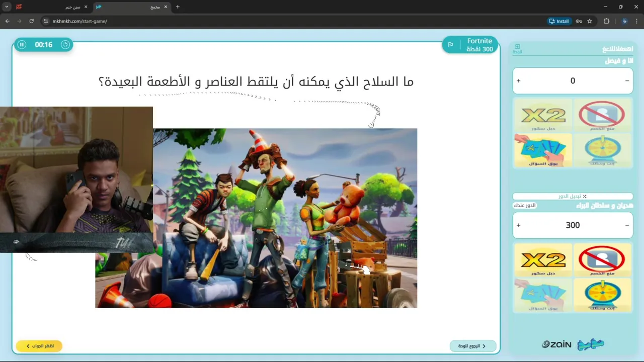Click the 00:16 timer readout
Image resolution: width=644 pixels, height=362 pixels.
pyautogui.click(x=43, y=45)
